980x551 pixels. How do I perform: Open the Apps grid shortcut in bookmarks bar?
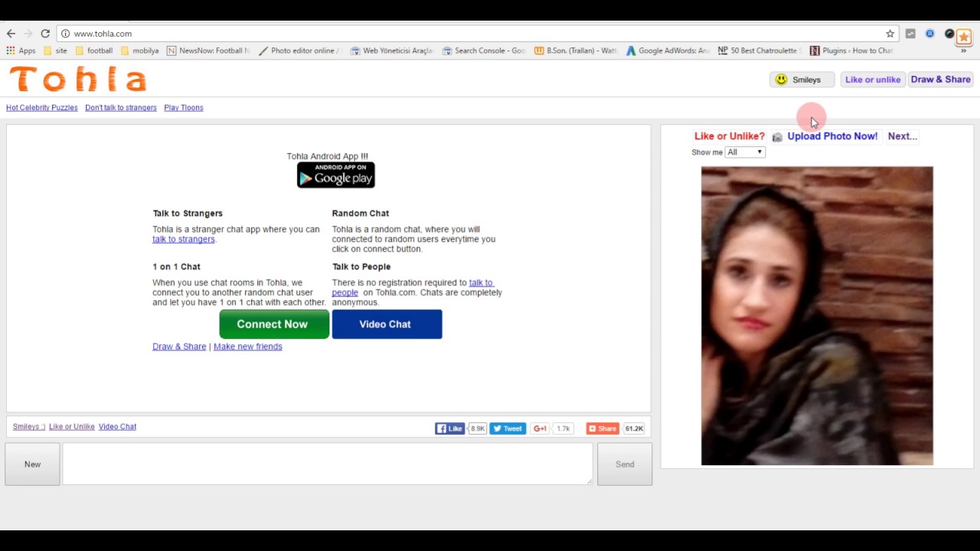(21, 51)
